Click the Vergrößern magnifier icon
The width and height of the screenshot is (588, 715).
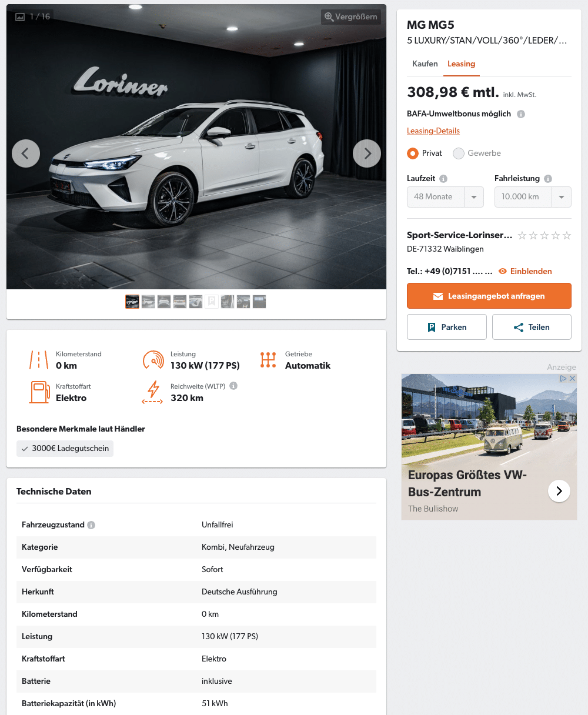tap(329, 17)
